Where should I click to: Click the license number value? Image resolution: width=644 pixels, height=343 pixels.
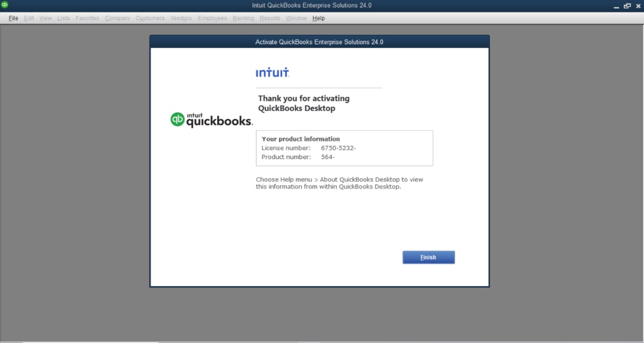[338, 148]
